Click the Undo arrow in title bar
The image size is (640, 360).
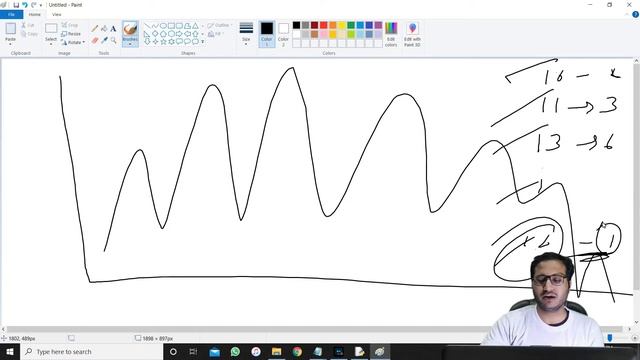coord(24,5)
